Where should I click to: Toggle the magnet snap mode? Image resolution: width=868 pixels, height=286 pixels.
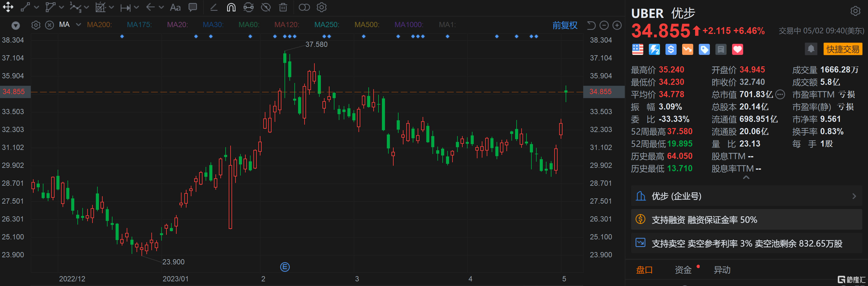[231, 7]
